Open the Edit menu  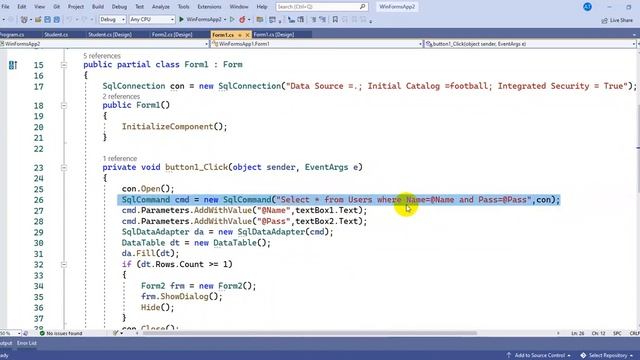tap(21, 7)
